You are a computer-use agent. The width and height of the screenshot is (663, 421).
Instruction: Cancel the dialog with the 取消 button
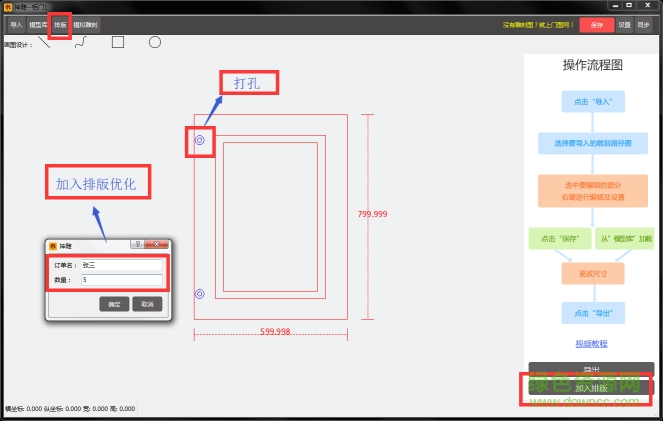147,304
